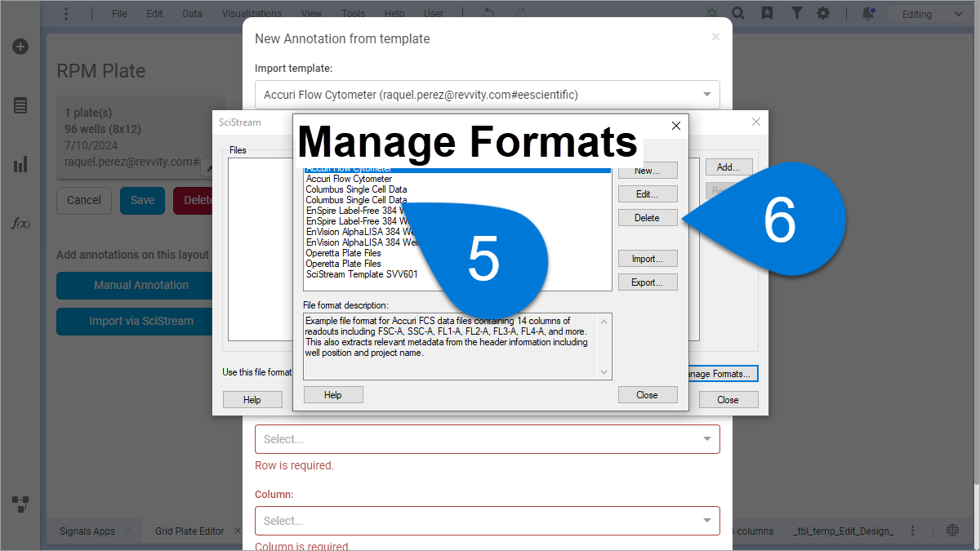Click the Save button on RPM Plate panel
This screenshot has height=551, width=980.
[143, 200]
